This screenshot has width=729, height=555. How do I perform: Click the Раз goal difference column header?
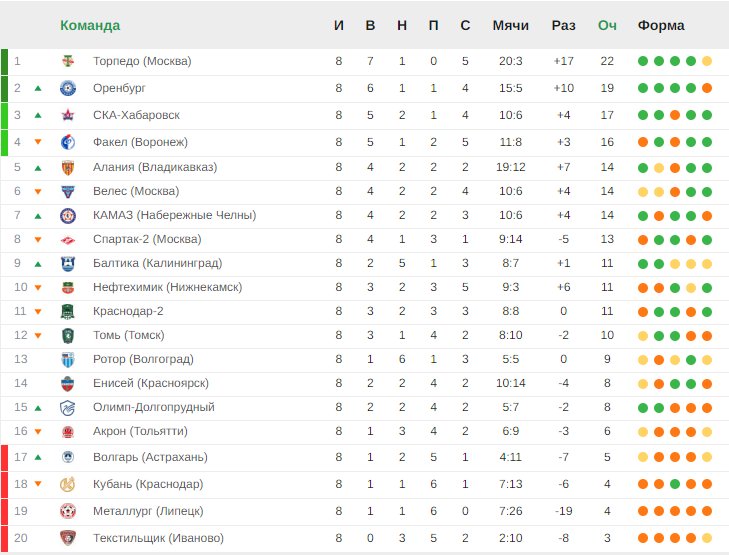(x=563, y=25)
